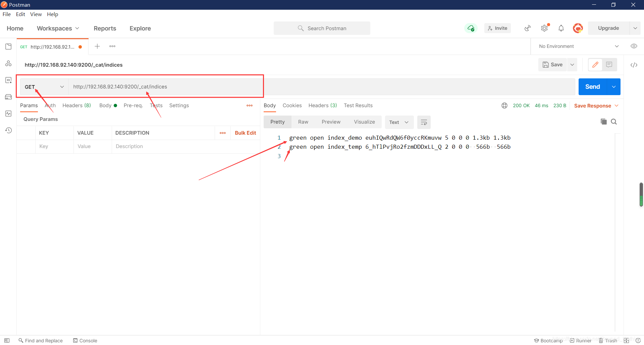Image resolution: width=644 pixels, height=345 pixels.
Task: Open the capture requests satellite icon
Action: [x=528, y=28]
